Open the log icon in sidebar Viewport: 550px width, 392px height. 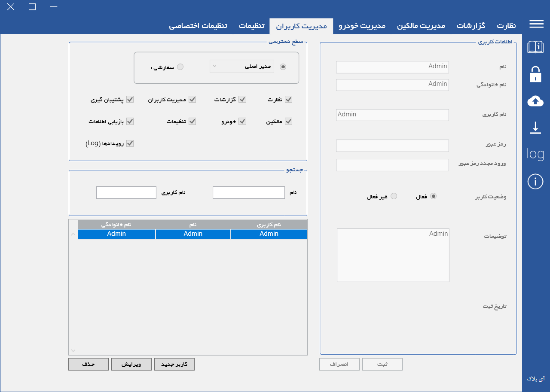(535, 154)
